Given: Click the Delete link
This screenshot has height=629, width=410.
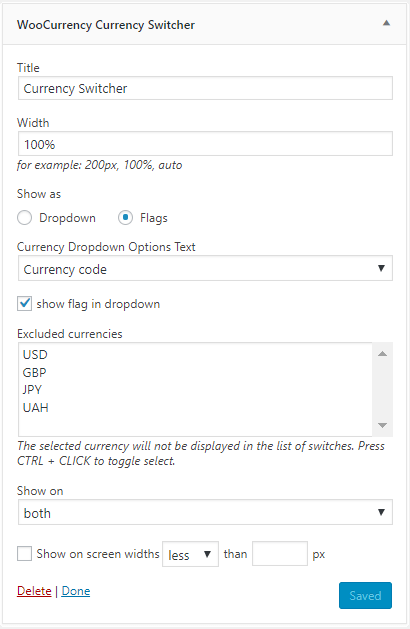Looking at the screenshot, I should pyautogui.click(x=34, y=591).
